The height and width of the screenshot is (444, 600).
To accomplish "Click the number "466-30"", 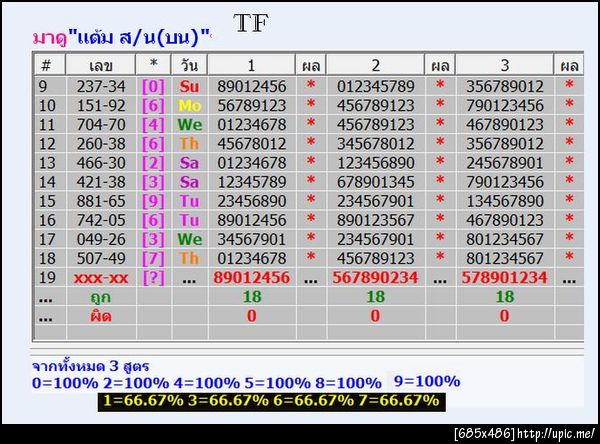I will click(101, 163).
